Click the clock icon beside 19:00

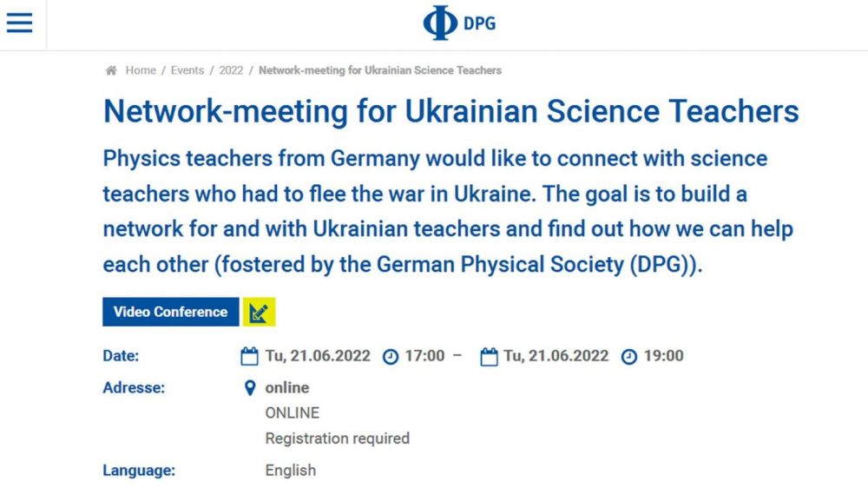[x=629, y=357]
